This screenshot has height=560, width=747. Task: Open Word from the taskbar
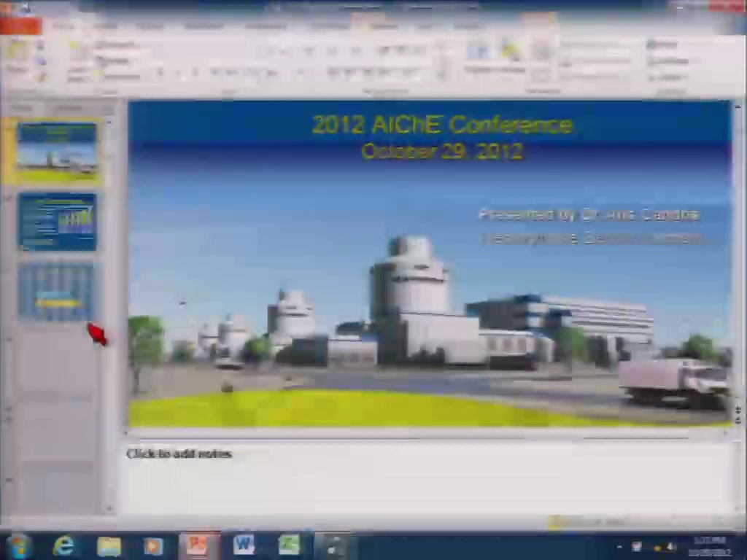click(x=244, y=545)
